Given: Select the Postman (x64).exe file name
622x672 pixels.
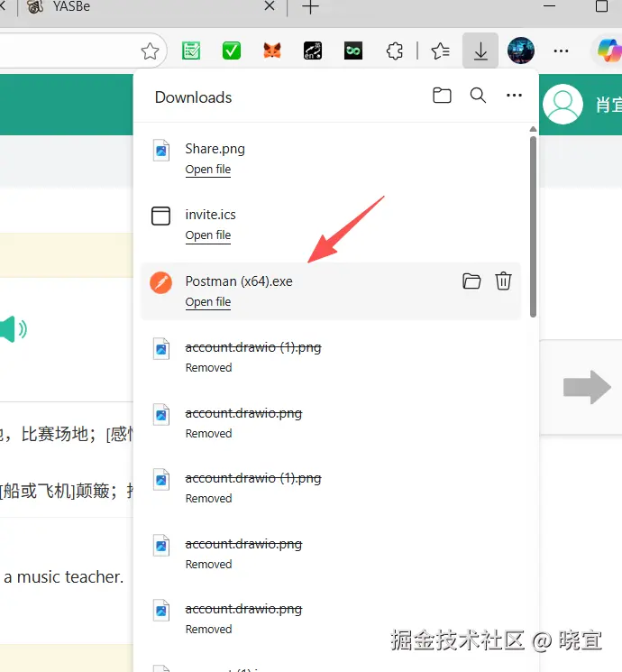Looking at the screenshot, I should pos(239,281).
